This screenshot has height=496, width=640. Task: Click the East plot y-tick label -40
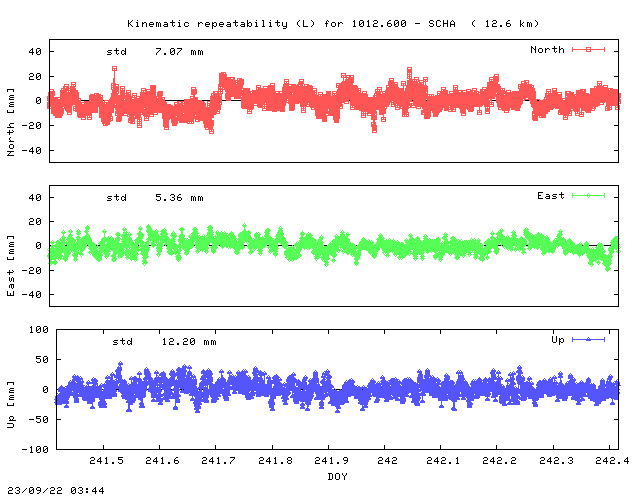pyautogui.click(x=31, y=294)
